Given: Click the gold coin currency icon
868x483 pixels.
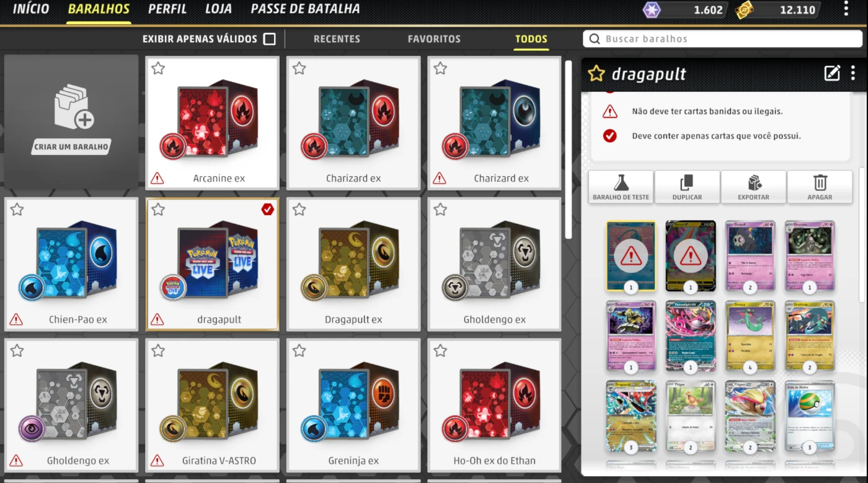Looking at the screenshot, I should pos(745,10).
